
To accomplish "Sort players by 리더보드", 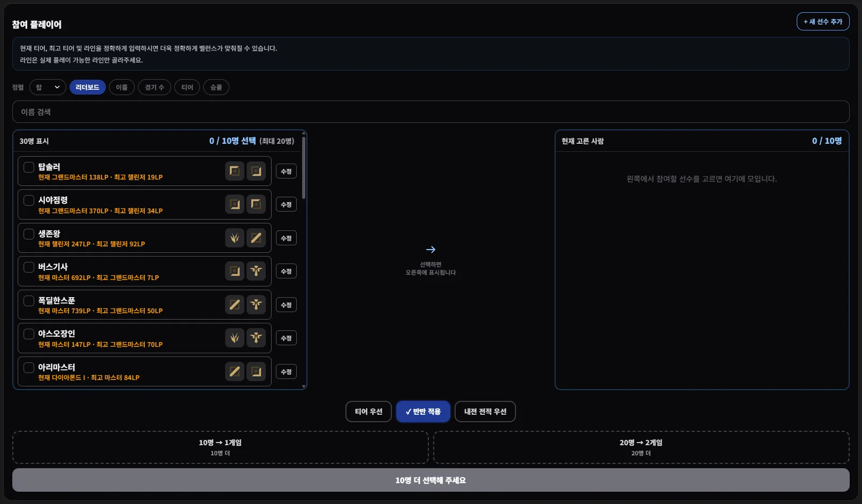I will [88, 87].
